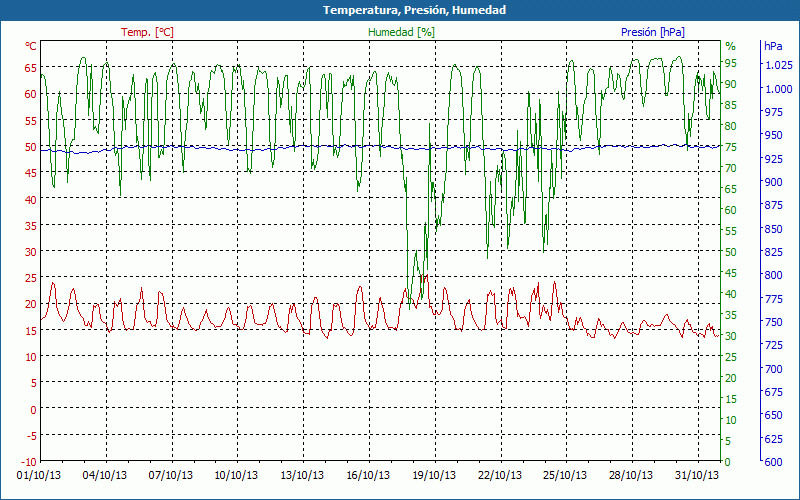Click the green 'Humedad [%]' legend label
The image size is (800, 500).
(402, 32)
